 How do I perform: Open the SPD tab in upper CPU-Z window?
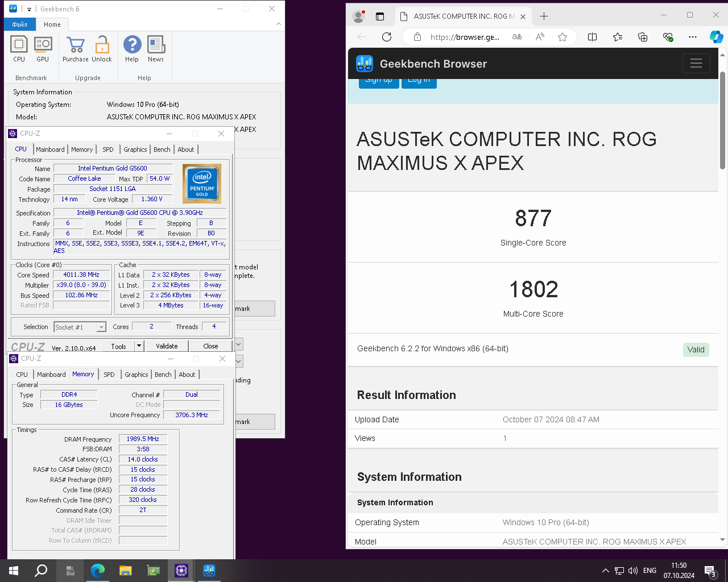[x=108, y=149]
